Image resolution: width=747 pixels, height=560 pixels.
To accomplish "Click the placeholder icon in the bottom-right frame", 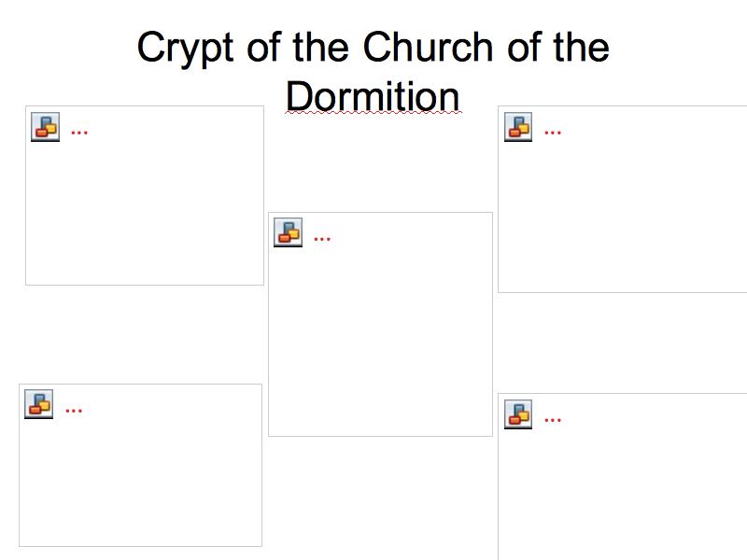I will coord(518,414).
